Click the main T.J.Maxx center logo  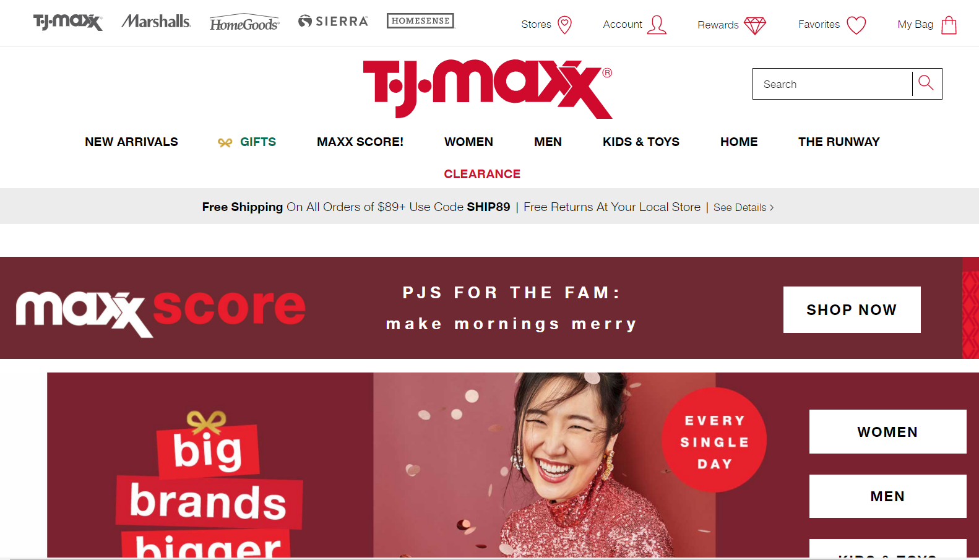pyautogui.click(x=488, y=88)
